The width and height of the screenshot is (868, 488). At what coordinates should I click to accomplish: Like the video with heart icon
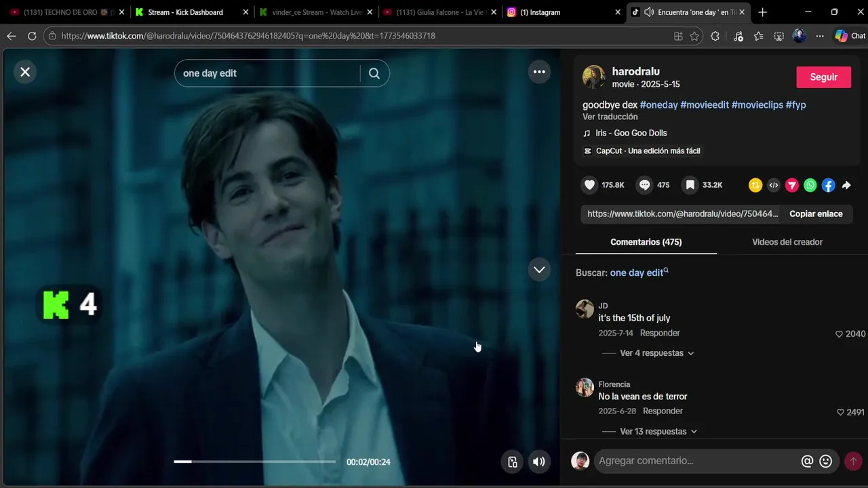[590, 185]
